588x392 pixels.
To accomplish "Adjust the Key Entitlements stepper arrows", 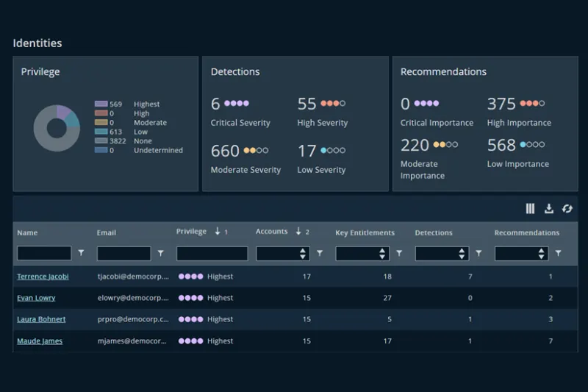I will pos(382,254).
